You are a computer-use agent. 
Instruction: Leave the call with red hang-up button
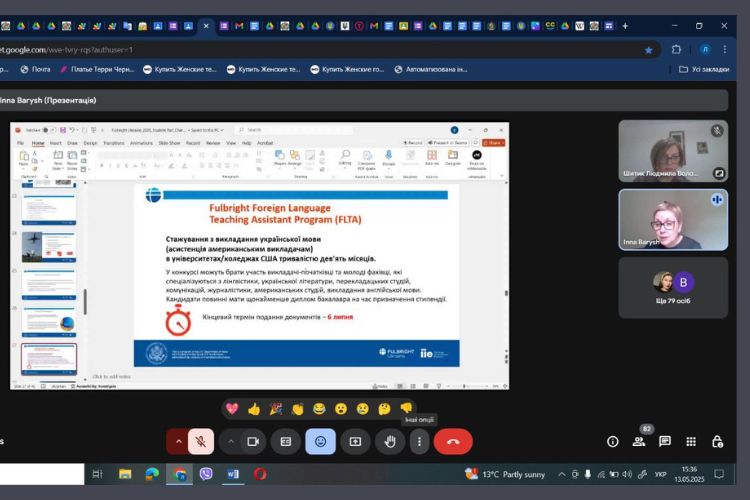pos(453,441)
